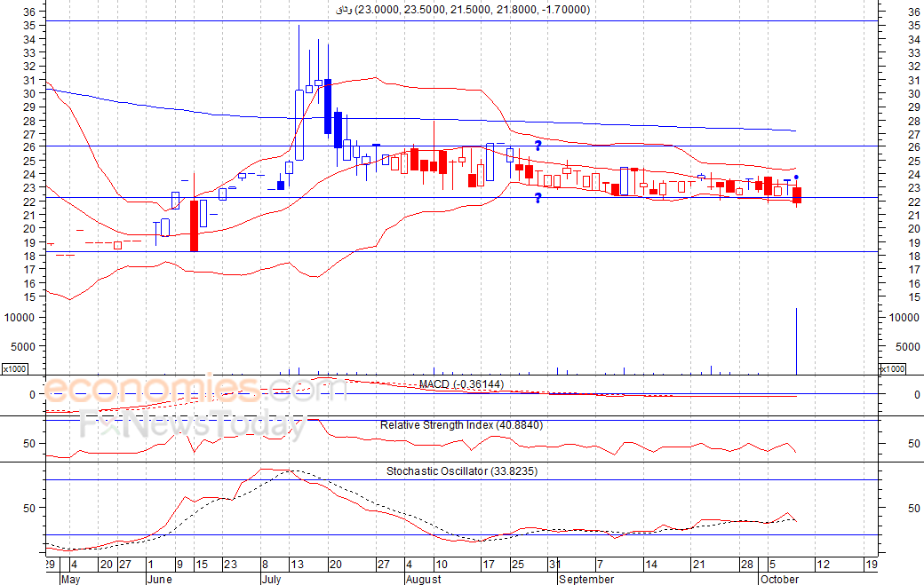Click the large volume spike bar in October
Image resolution: width=924 pixels, height=585 pixels.
797,341
